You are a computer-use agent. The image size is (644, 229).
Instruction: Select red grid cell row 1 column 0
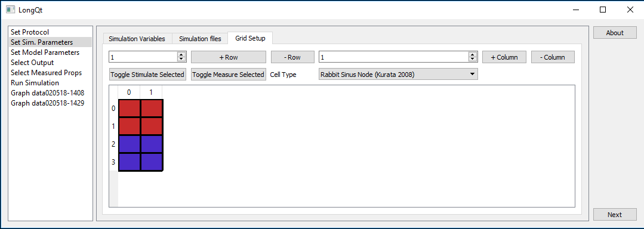pyautogui.click(x=130, y=126)
